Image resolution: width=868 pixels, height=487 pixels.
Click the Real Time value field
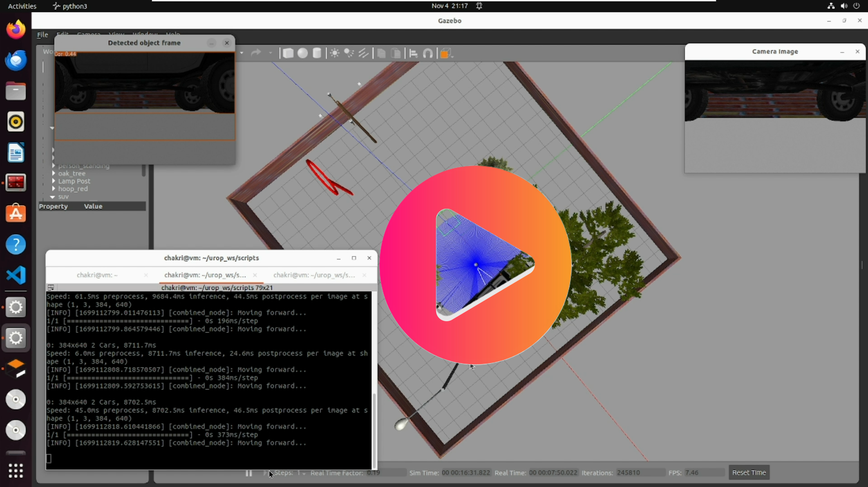(x=553, y=473)
